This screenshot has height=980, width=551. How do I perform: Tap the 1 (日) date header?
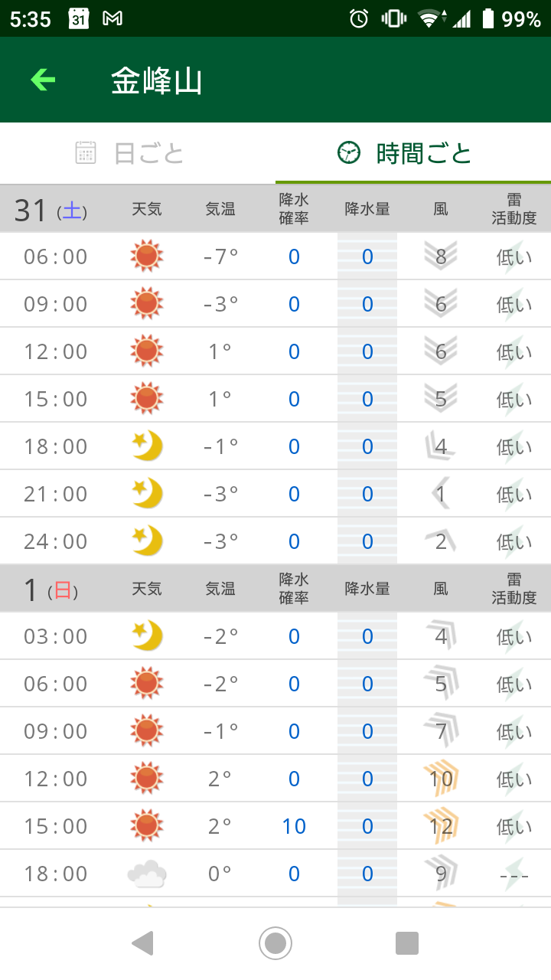(x=51, y=589)
